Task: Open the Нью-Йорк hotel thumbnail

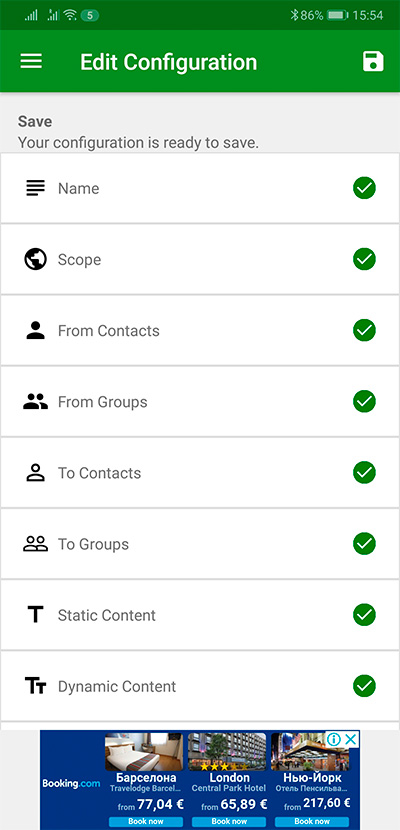Action: click(x=310, y=752)
